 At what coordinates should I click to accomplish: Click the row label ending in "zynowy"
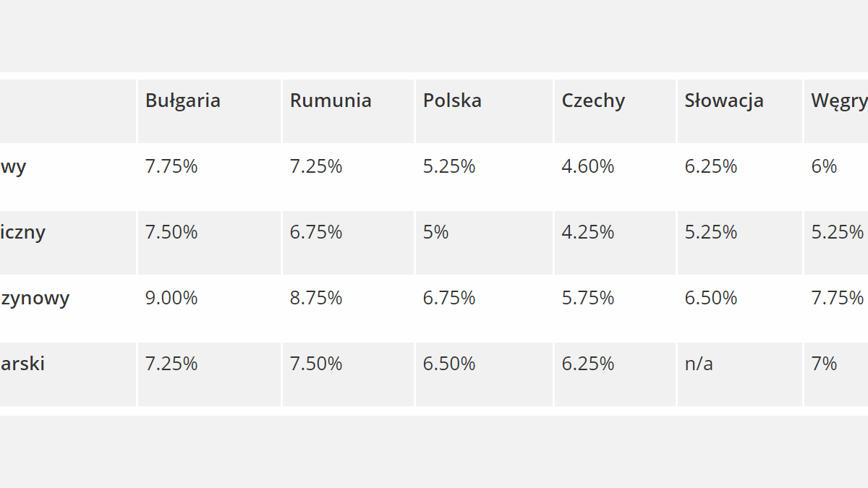pos(35,298)
